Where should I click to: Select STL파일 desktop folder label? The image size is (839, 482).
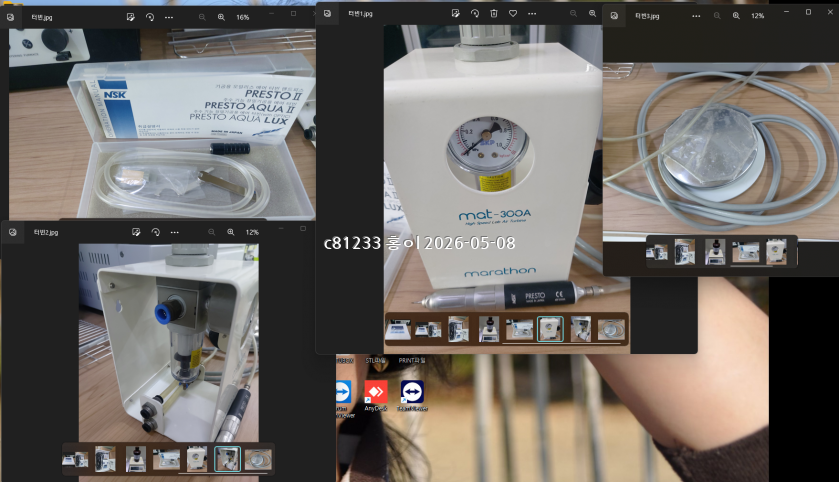point(376,361)
